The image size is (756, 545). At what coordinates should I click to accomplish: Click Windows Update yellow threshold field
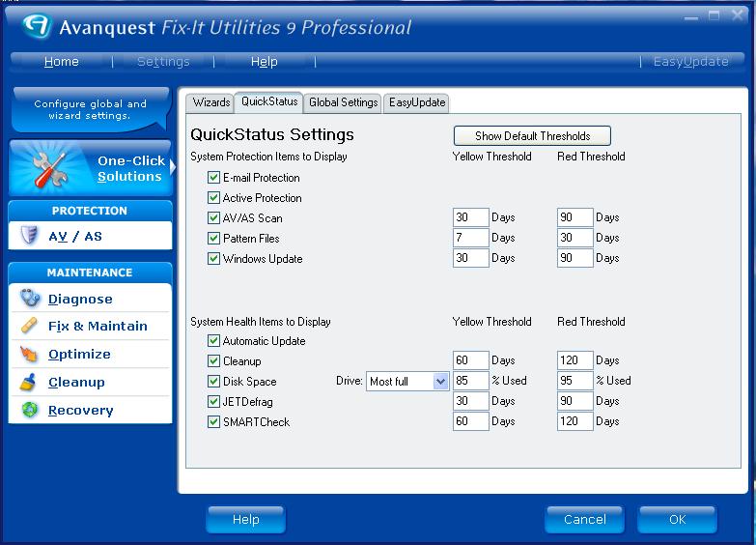(x=470, y=258)
